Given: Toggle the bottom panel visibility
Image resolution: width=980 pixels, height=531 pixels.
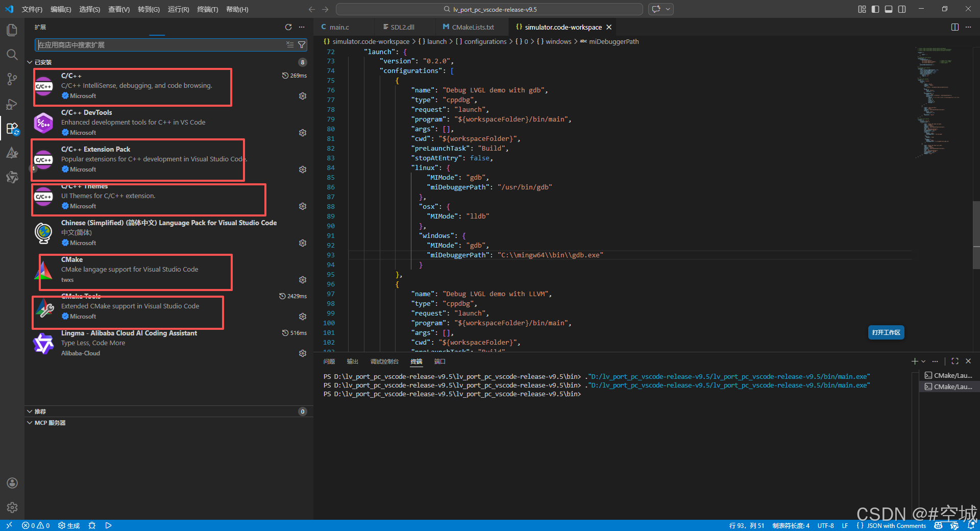Looking at the screenshot, I should click(889, 9).
